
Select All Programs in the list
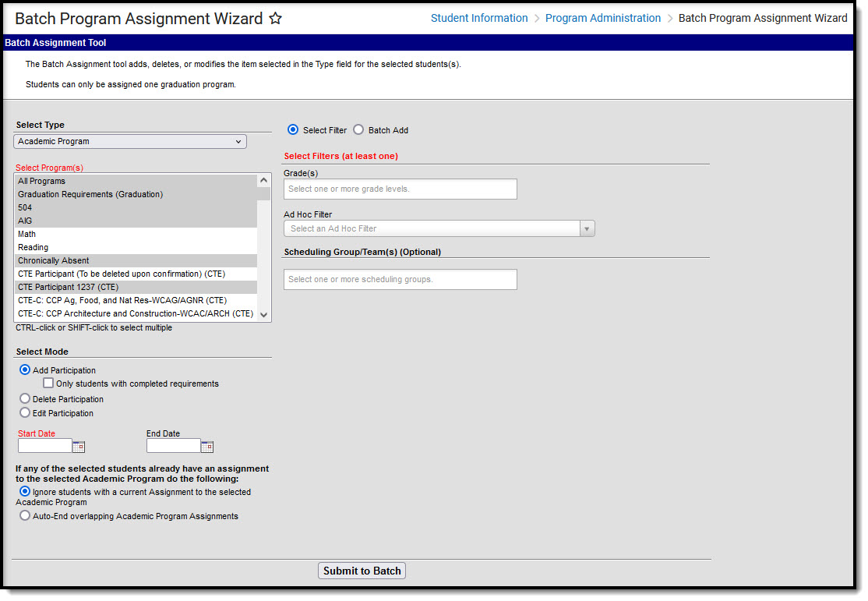tap(136, 181)
